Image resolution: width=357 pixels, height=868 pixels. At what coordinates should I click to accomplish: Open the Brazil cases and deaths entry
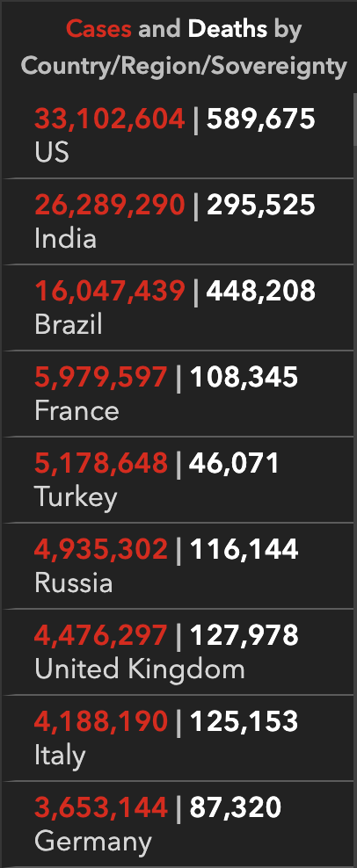178,307
